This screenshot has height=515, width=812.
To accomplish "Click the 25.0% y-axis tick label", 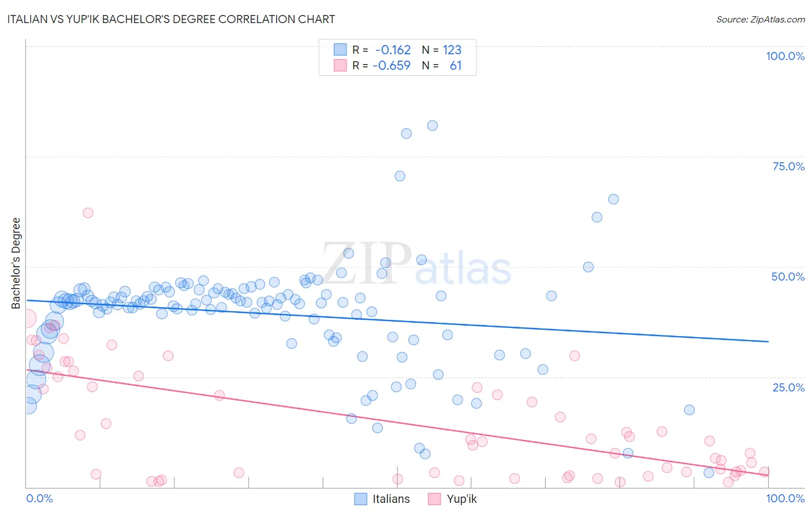I will pyautogui.click(x=788, y=387).
